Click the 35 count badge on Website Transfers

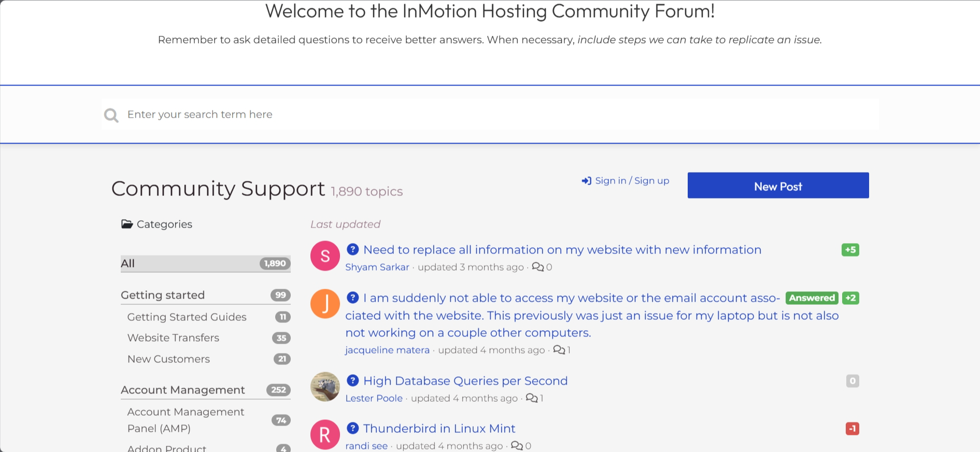coord(281,338)
